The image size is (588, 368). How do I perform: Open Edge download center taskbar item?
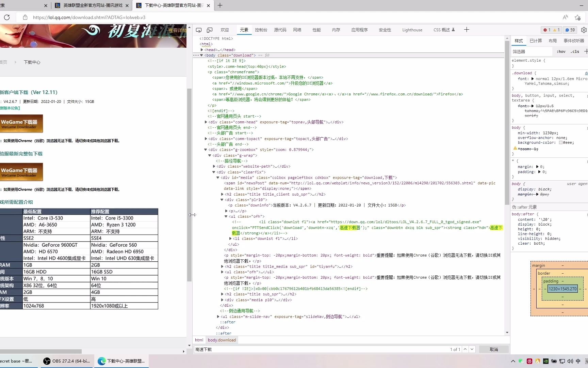point(121,361)
